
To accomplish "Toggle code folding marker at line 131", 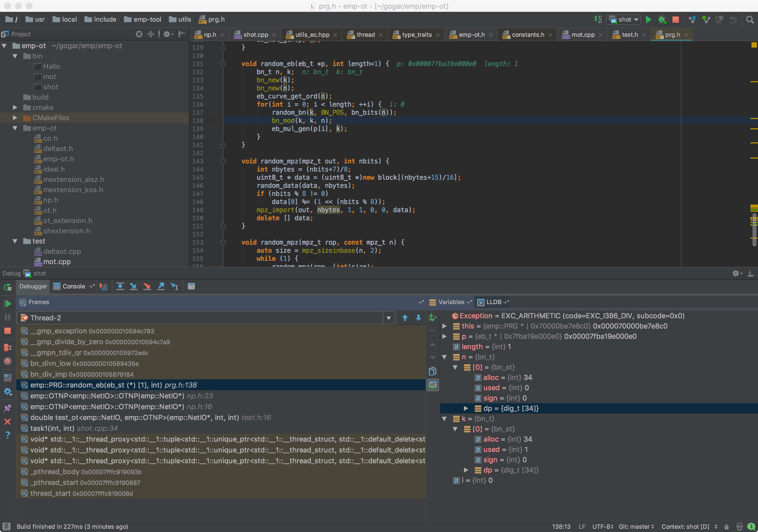I will [223, 64].
